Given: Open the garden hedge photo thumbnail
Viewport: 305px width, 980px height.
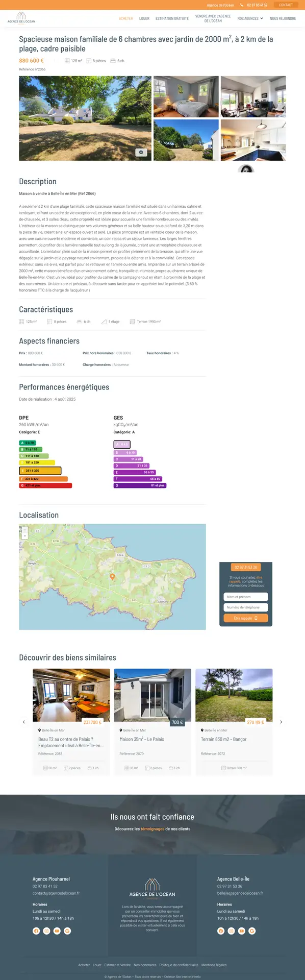Looking at the screenshot, I should click(186, 140).
